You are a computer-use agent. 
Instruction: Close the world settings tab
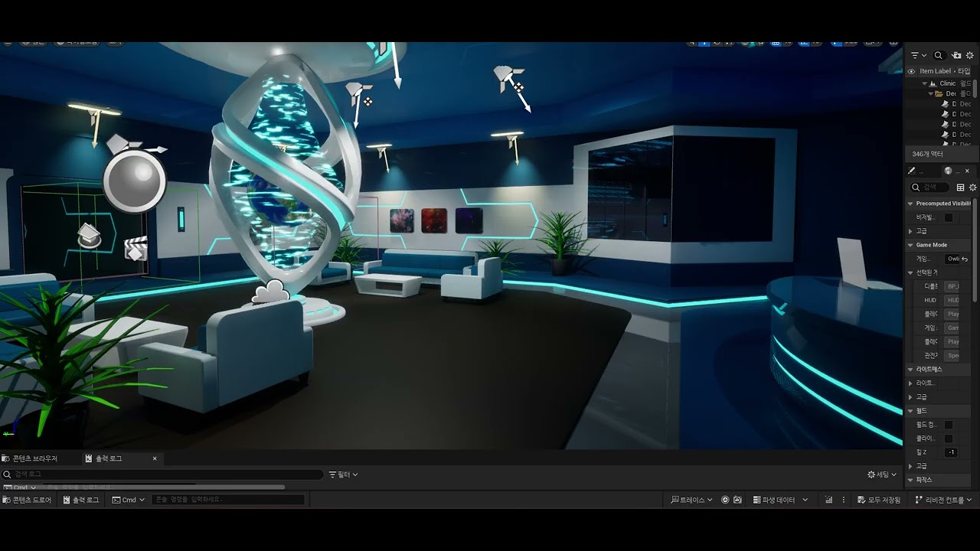click(967, 171)
